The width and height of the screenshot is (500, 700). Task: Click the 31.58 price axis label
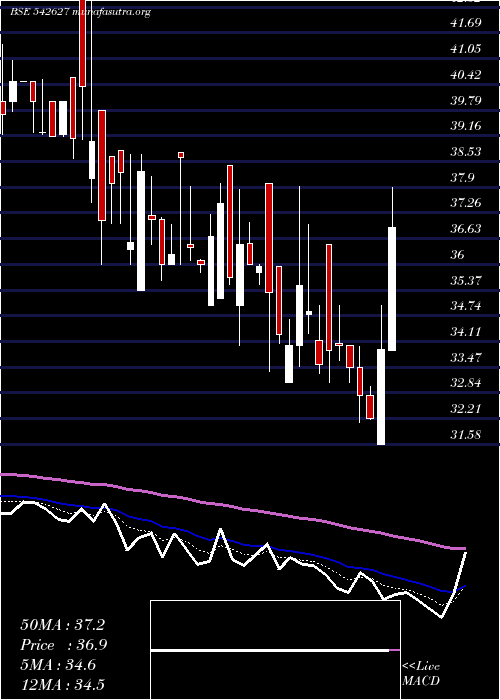(x=466, y=435)
